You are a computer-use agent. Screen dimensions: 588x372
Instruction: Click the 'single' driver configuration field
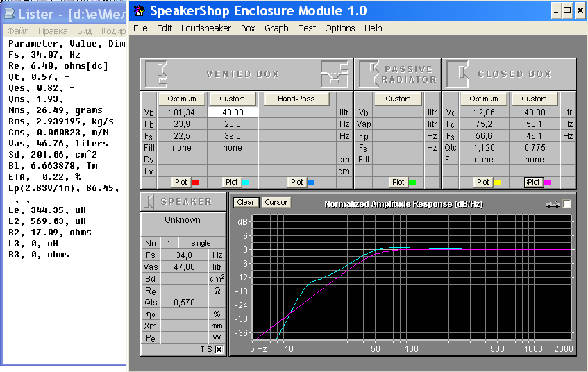pos(201,244)
